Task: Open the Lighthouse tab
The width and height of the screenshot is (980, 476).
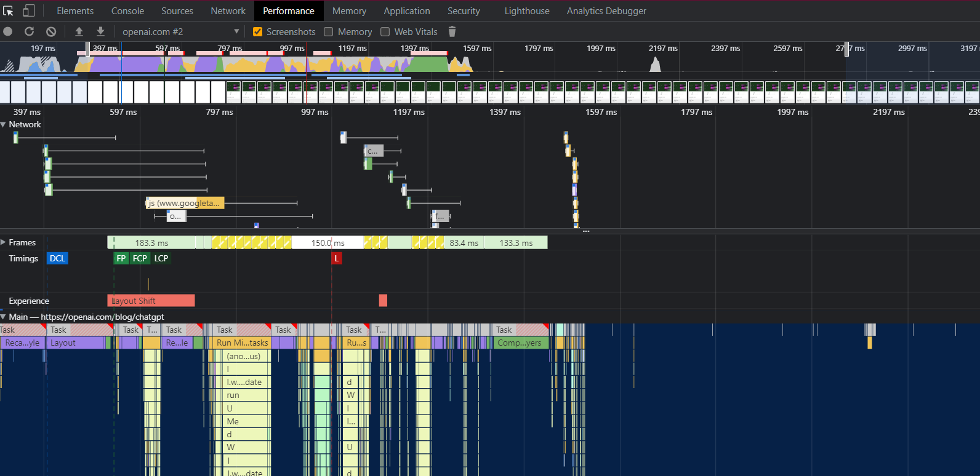Action: coord(527,10)
